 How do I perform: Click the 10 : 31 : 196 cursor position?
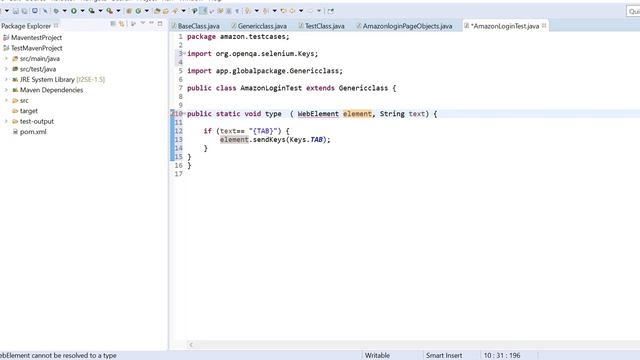[x=502, y=356]
